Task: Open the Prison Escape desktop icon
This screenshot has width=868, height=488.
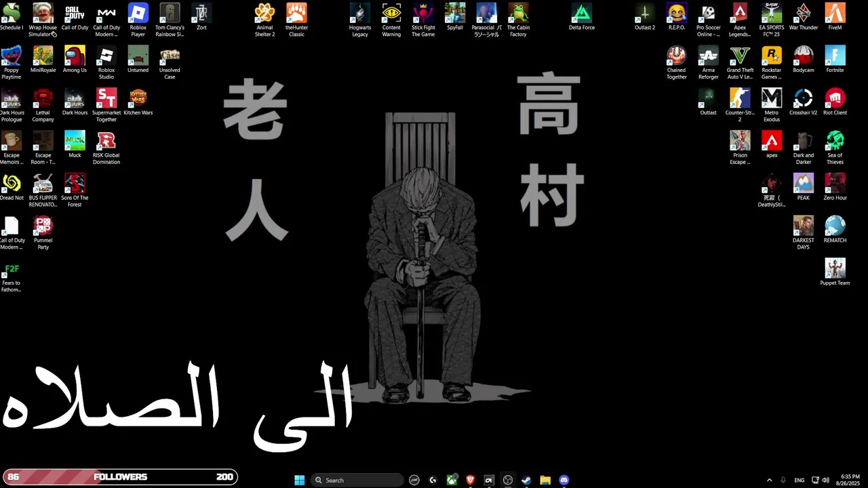Action: (x=740, y=148)
